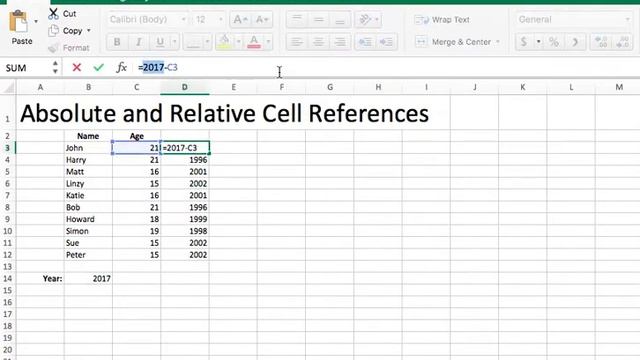Toggle Wrap Text
This screenshot has width=640, height=360.
click(x=442, y=20)
